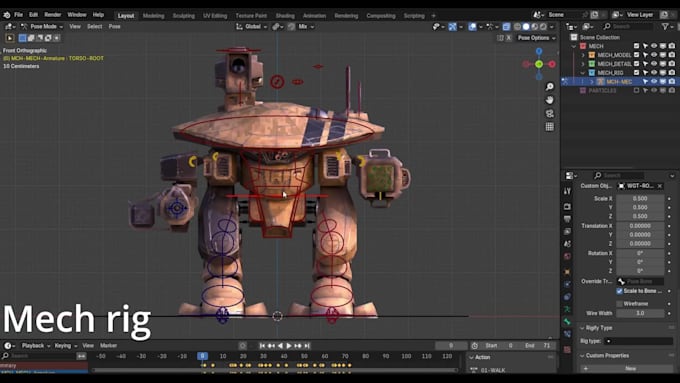
Task: Toggle MECH collection exclude checkbox
Action: click(636, 46)
